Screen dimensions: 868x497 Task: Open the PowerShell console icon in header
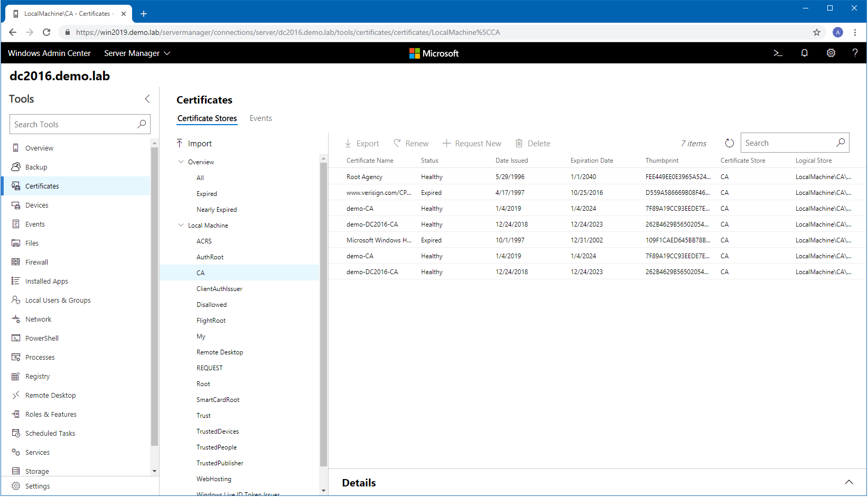[778, 53]
